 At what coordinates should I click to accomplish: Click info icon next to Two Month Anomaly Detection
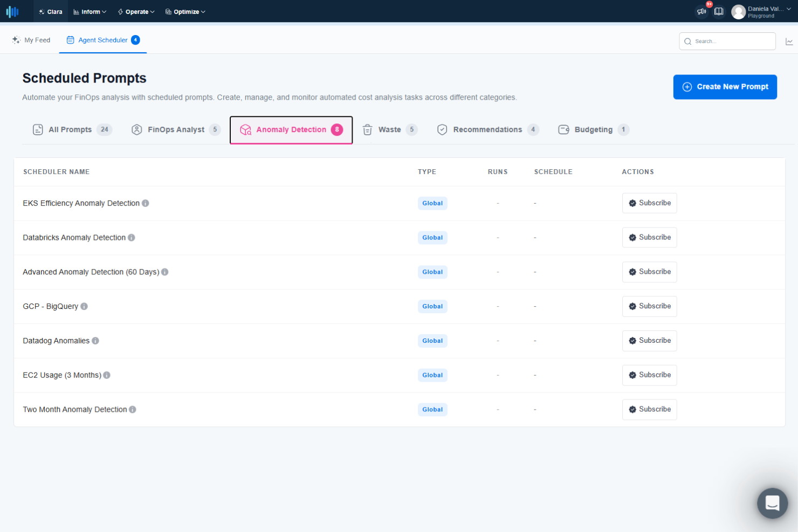click(x=133, y=410)
